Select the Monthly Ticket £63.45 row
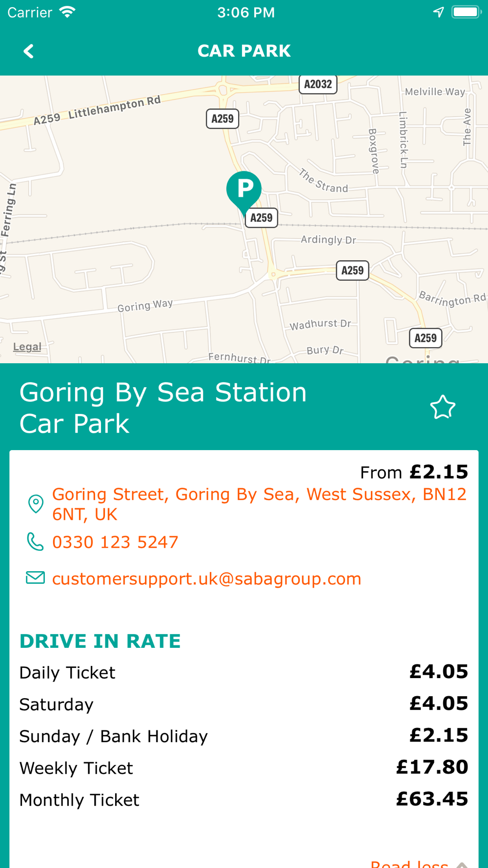The image size is (488, 868). pos(244,800)
